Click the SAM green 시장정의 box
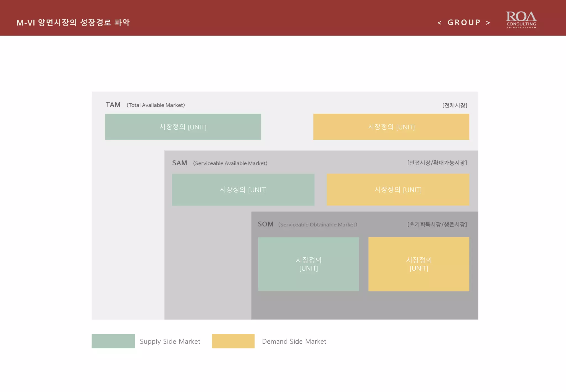This screenshot has width=566, height=392. click(243, 189)
